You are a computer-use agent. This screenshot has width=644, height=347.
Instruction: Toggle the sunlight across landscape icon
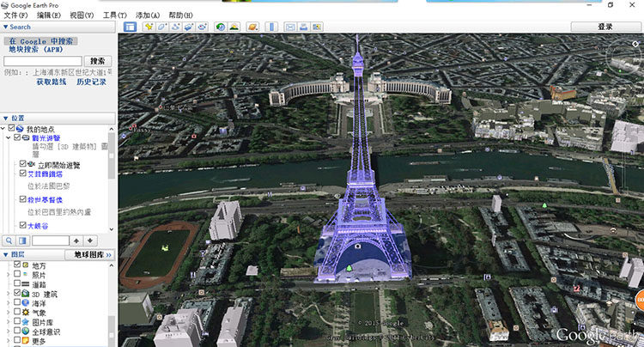(234, 27)
